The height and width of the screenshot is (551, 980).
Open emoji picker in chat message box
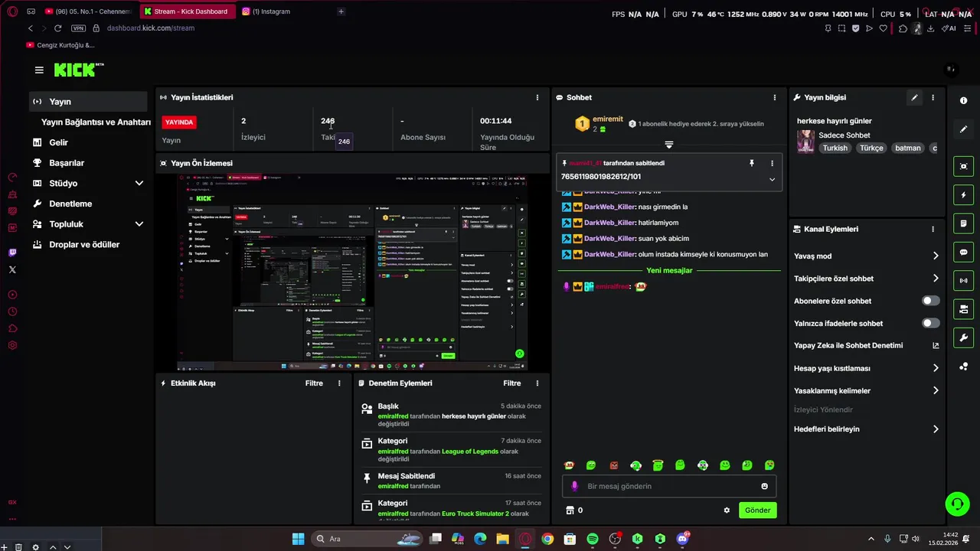(x=764, y=486)
